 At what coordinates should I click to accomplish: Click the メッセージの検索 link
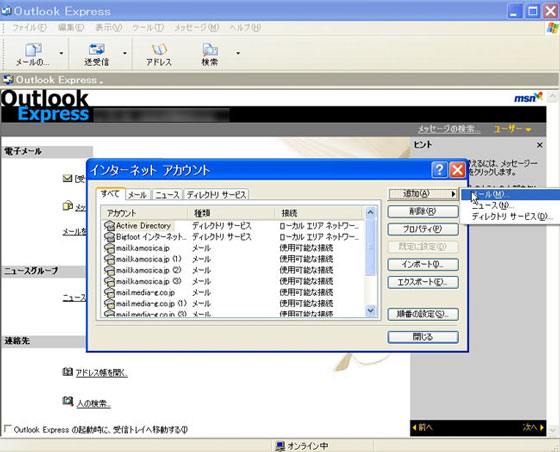(449, 129)
